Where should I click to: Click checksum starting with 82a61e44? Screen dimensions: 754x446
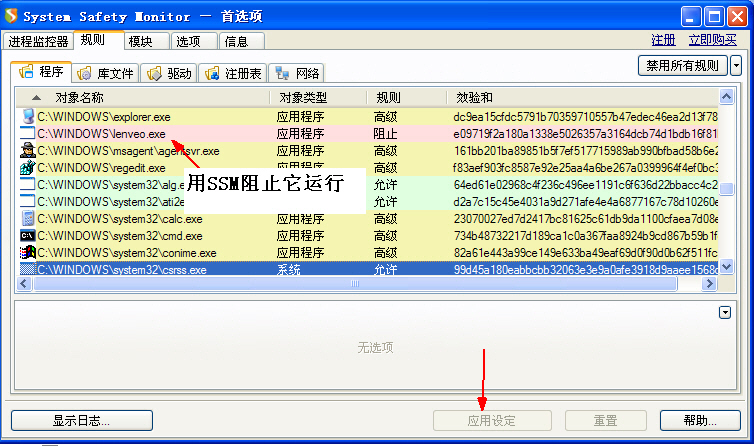[x=585, y=253]
